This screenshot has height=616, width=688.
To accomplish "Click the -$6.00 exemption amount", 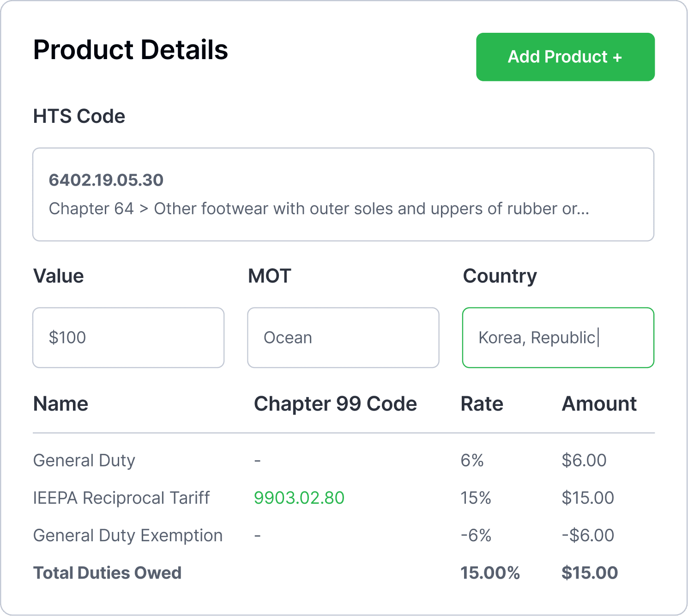I will pos(588,535).
